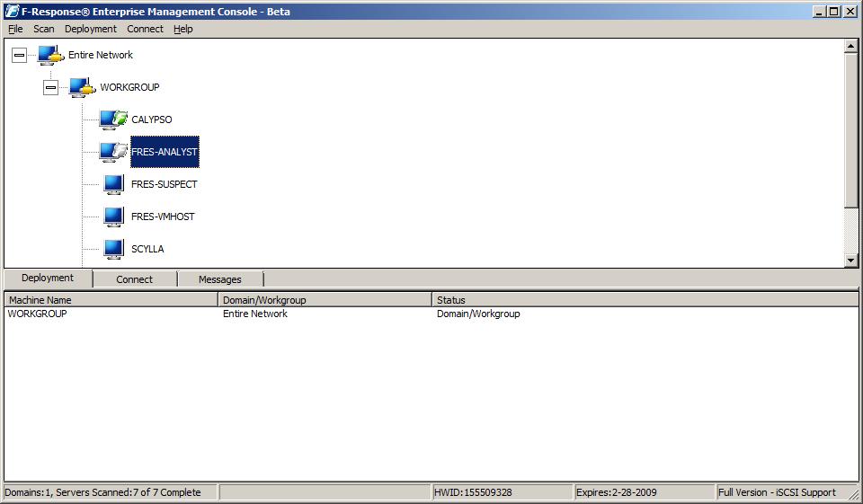This screenshot has width=863, height=504.
Task: Click the FRES-ANALYST computer icon
Action: click(113, 152)
